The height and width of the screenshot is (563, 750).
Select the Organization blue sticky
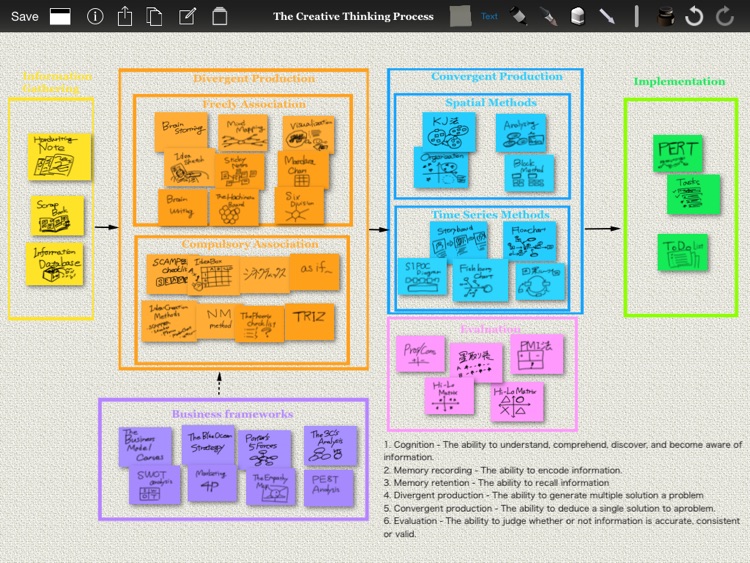tap(441, 168)
